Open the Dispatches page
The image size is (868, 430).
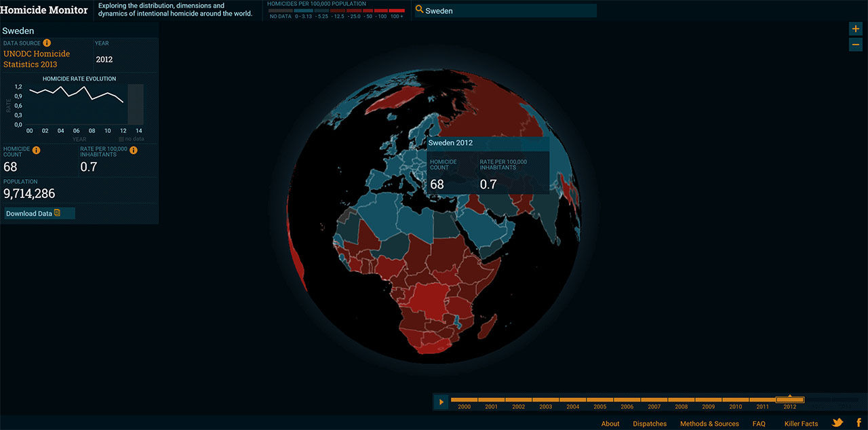pos(650,423)
